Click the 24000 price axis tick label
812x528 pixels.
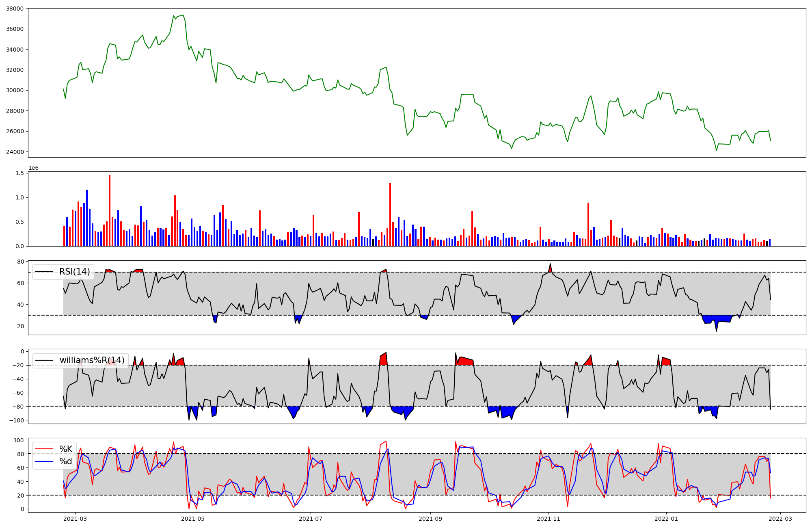15,152
